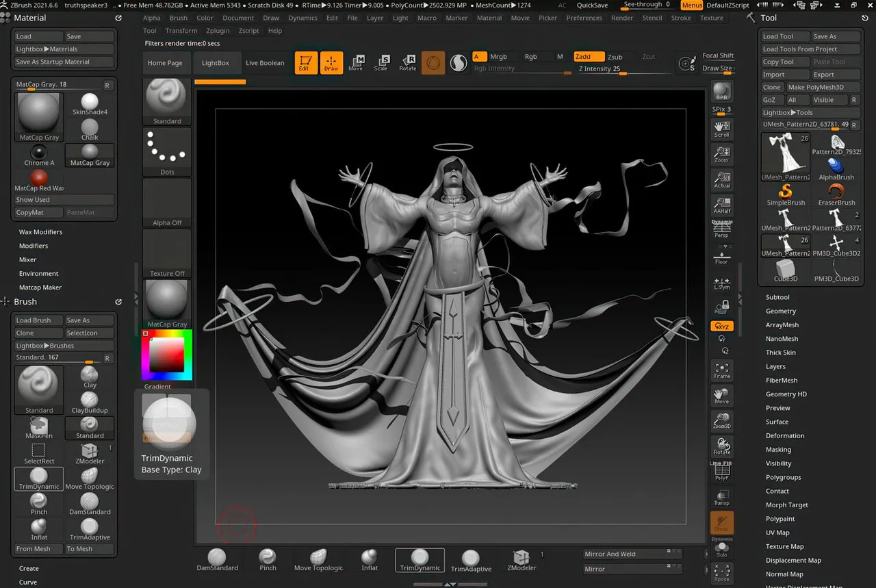Viewport: 876px width, 588px height.
Task: Select Pinch brush in bottom shelf
Action: tap(268, 560)
